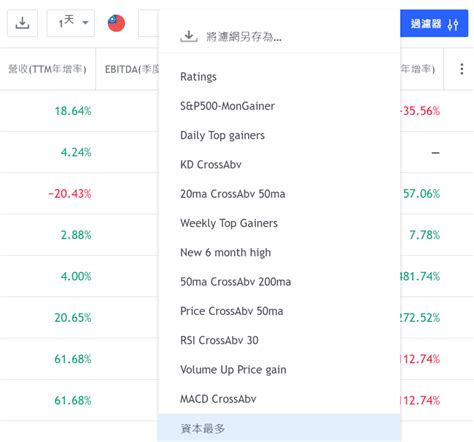The image size is (474, 442).
Task: Select Volume Up Price gain preset
Action: tap(279, 370)
